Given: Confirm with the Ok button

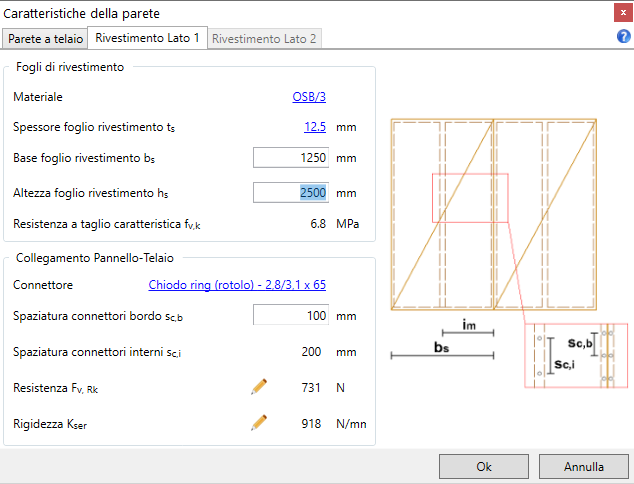Looking at the screenshot, I should pyautogui.click(x=484, y=467).
